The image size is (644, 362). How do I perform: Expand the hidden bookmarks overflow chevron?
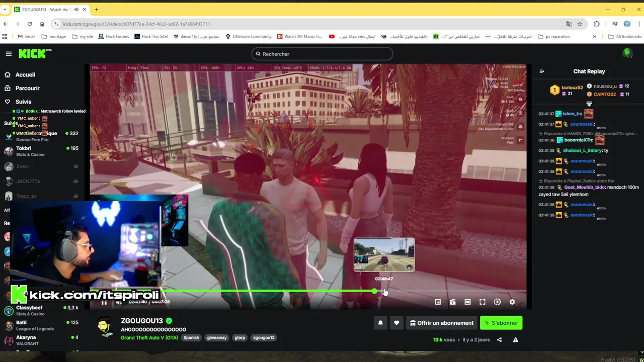pos(594,36)
